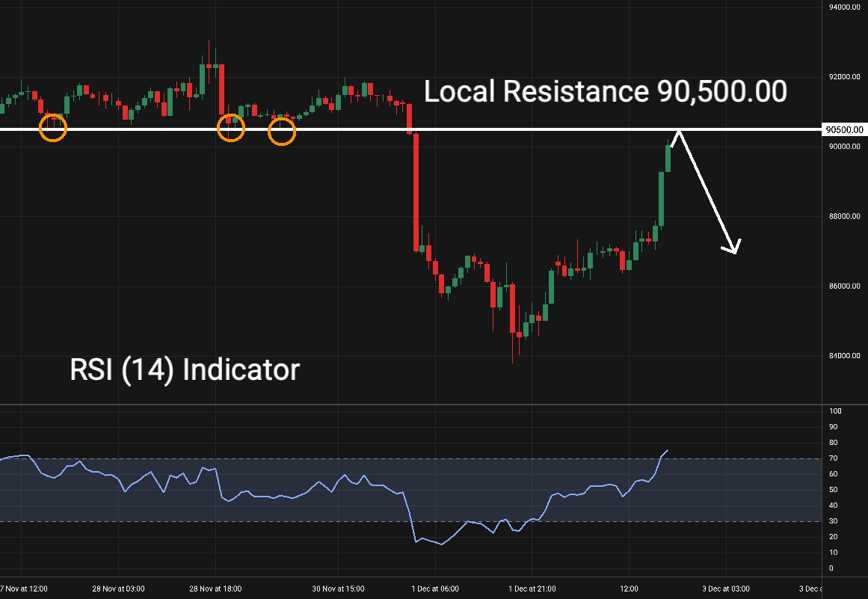The width and height of the screenshot is (868, 599).
Task: Select the 1 Dec at 21:00 time label
Action: [532, 589]
